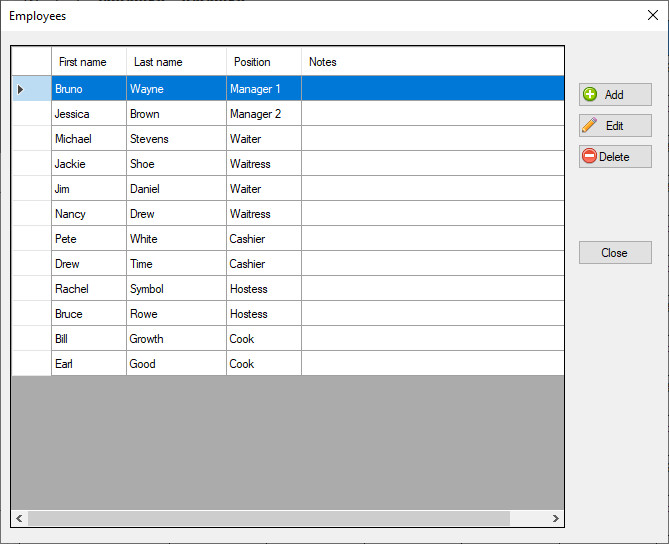The height and width of the screenshot is (544, 669).
Task: Click the Good last name cell
Action: tap(176, 364)
